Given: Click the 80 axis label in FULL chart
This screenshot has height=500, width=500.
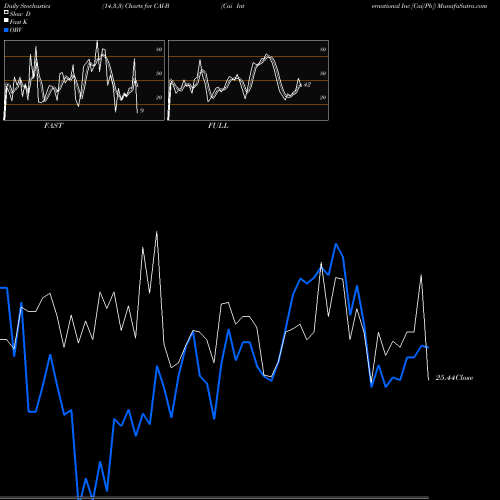Looking at the screenshot, I should tap(323, 49).
